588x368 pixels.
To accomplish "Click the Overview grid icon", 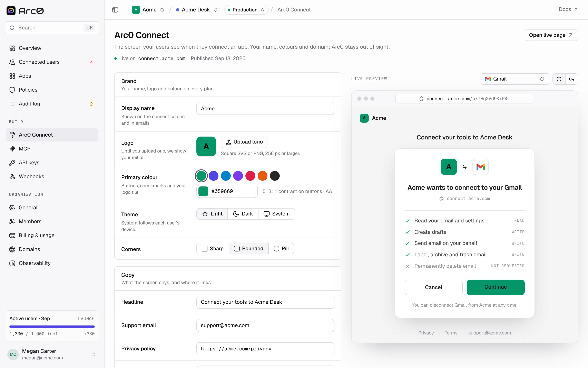I will pyautogui.click(x=12, y=48).
